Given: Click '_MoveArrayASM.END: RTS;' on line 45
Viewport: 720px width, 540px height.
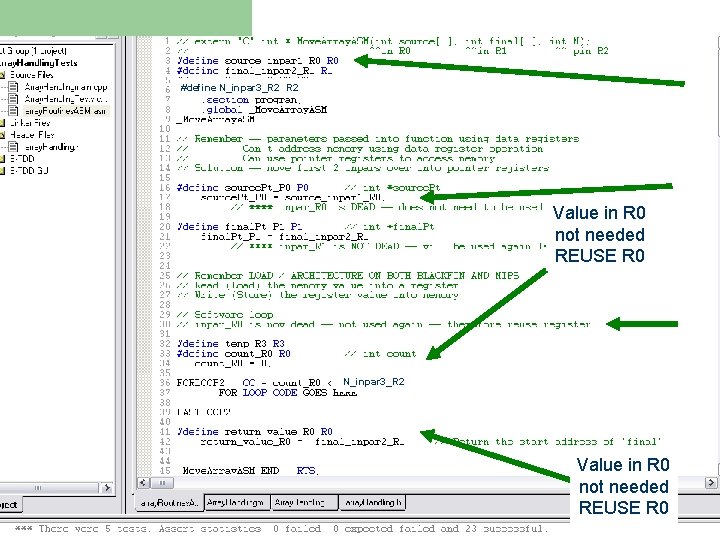Looking at the screenshot, I should coord(250,471).
